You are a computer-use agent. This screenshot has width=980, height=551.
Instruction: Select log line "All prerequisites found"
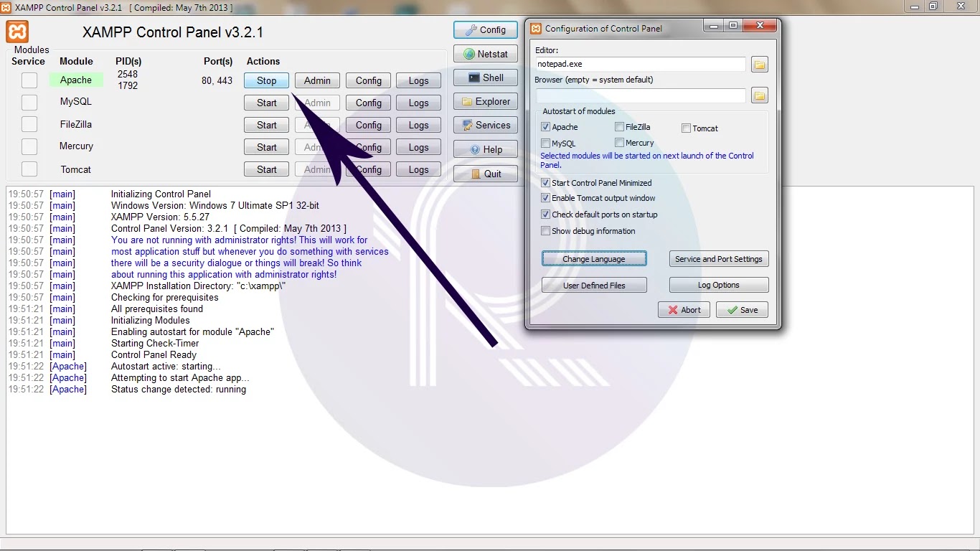[x=157, y=309]
